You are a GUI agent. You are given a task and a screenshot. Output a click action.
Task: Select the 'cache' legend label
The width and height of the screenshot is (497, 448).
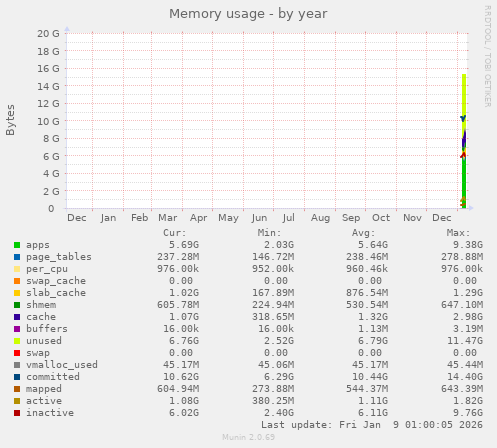pos(41,317)
